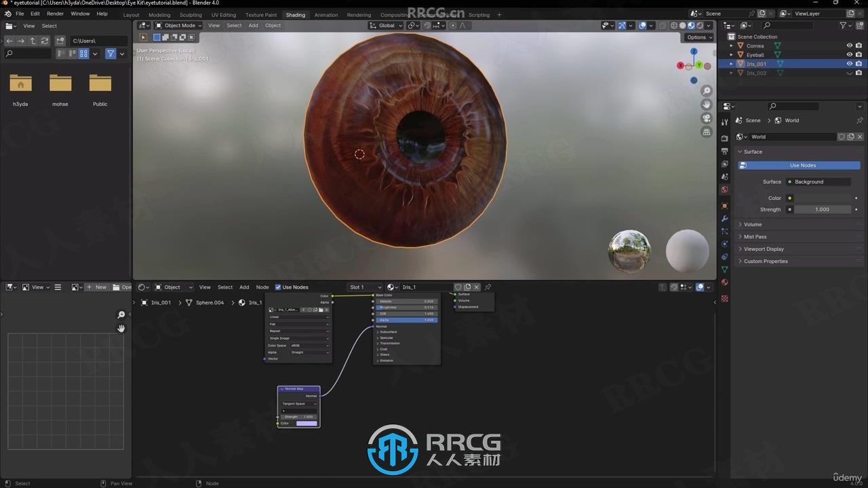Switch to the UV Editing workspace tab
Screen dimensions: 868x488
pyautogui.click(x=224, y=15)
